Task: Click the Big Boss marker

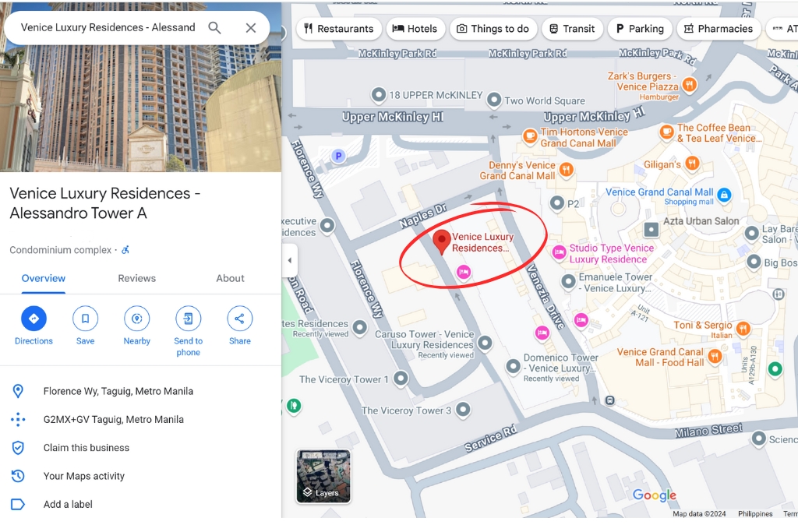Action: 754,262
